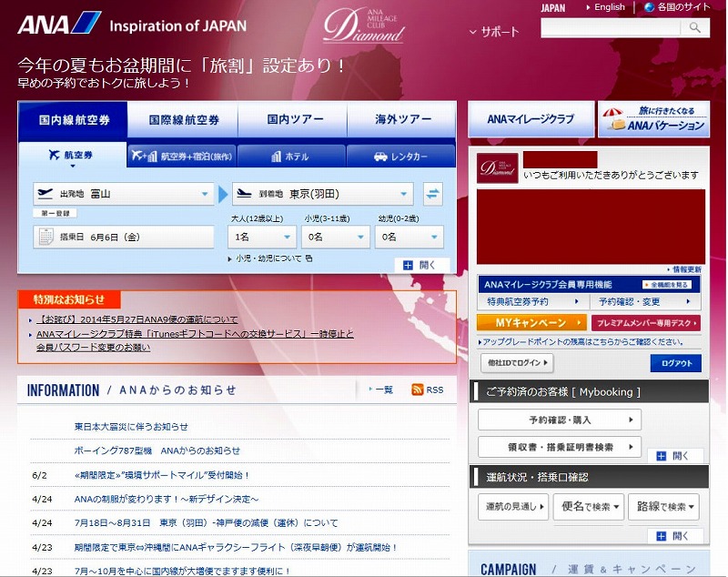This screenshot has height=577, width=728.
Task: Open the 路線で検索 dropdown
Action: point(664,506)
